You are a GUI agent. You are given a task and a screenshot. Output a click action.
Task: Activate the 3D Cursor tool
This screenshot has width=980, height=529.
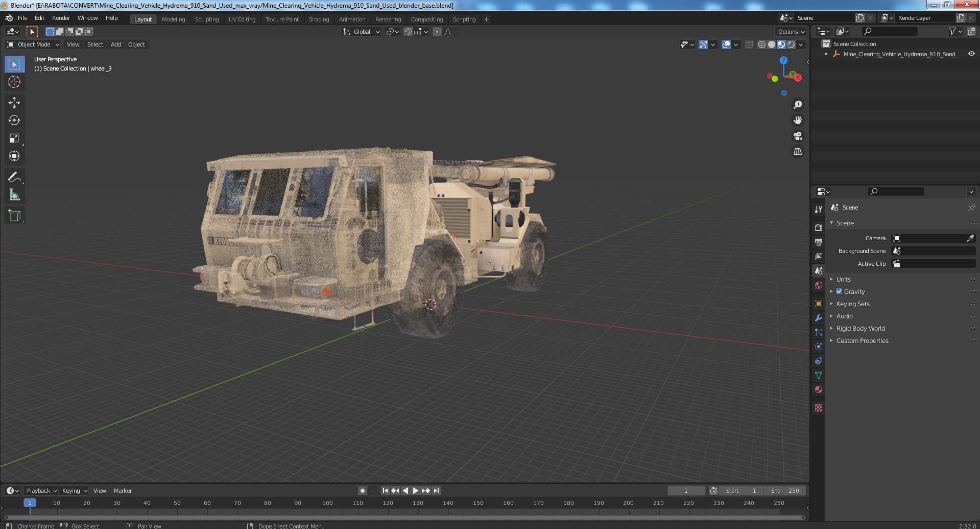[x=14, y=82]
